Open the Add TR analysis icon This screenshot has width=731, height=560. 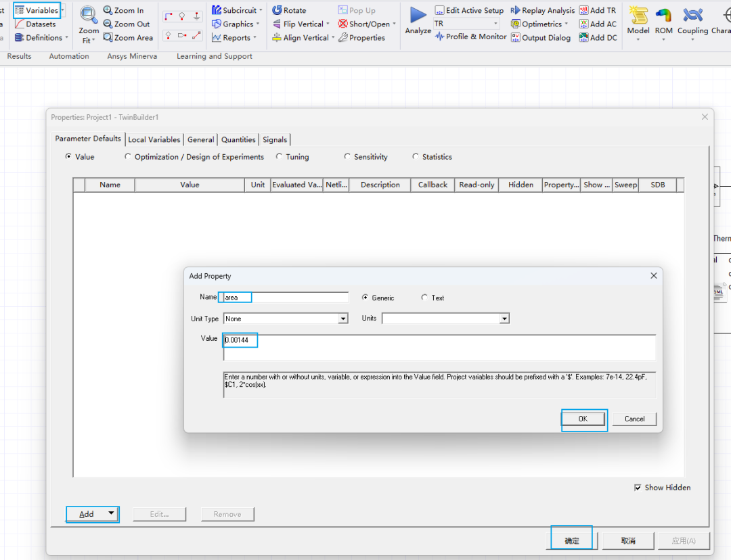583,11
